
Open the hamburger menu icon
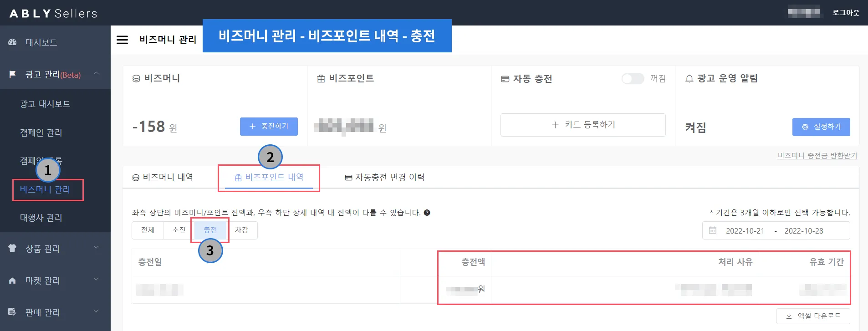pyautogui.click(x=123, y=40)
